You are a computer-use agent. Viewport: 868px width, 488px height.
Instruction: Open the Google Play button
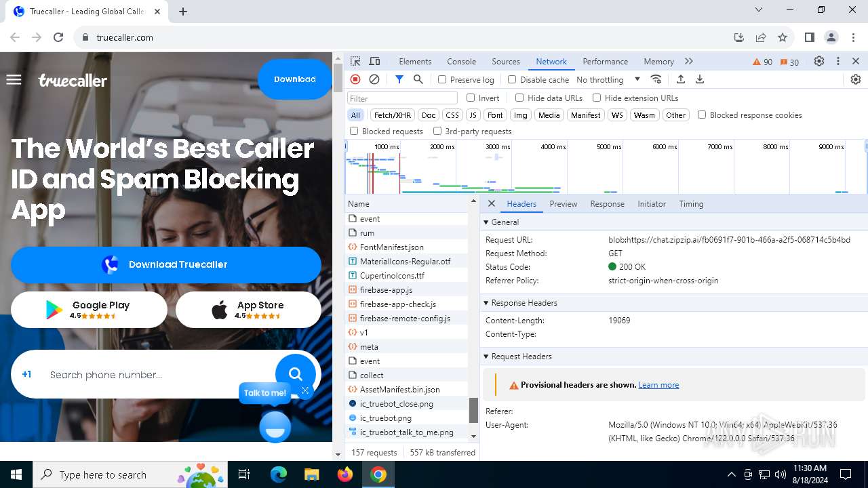pos(89,310)
